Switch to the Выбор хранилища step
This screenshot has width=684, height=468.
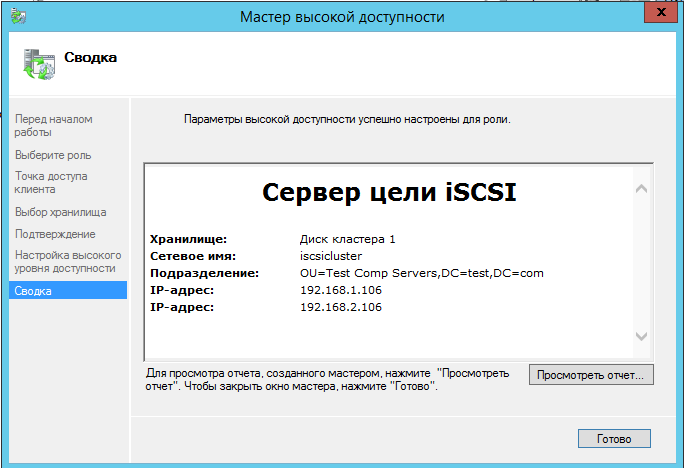[60, 212]
